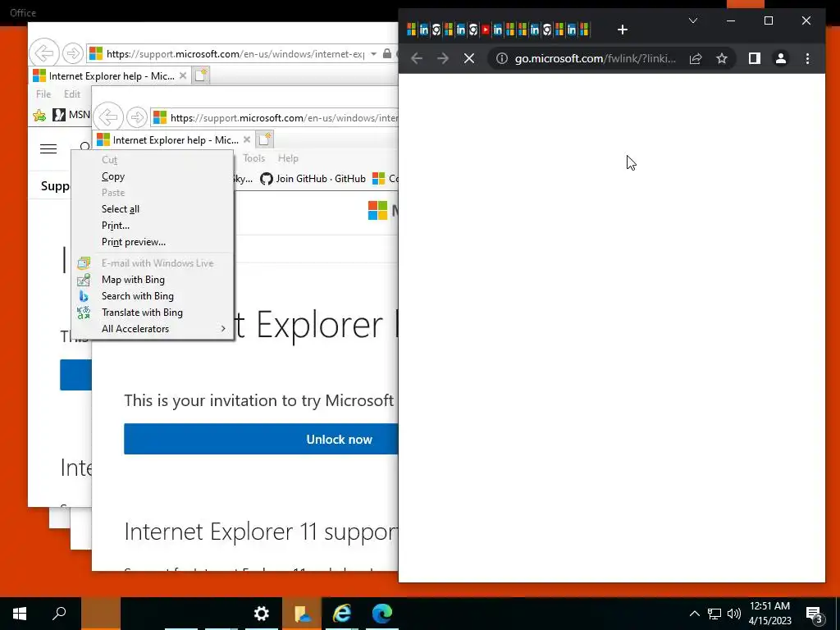Image resolution: width=840 pixels, height=630 pixels.
Task: Open the Join GitHub favorite link
Action: click(313, 178)
